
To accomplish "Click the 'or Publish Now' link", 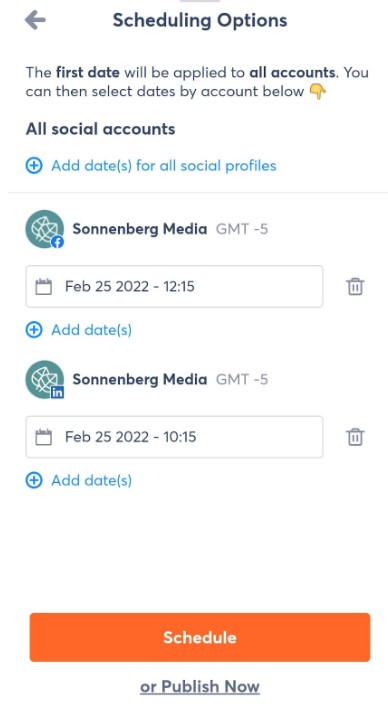I will pos(200,687).
